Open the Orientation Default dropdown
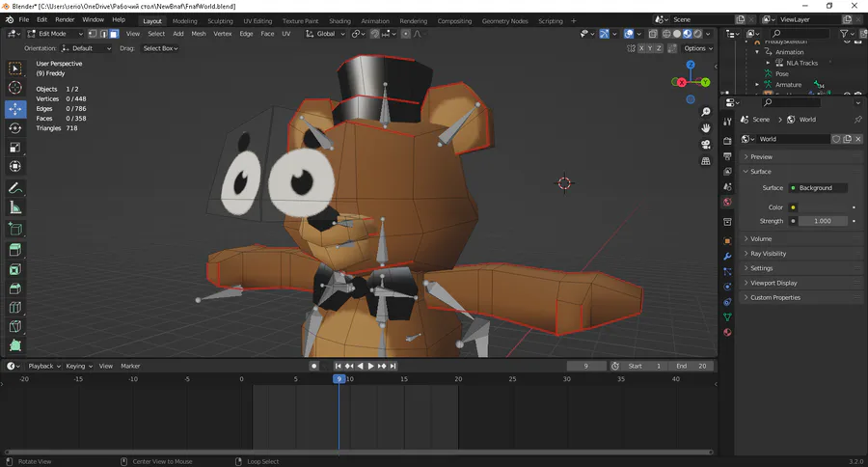The image size is (868, 467). click(x=87, y=48)
